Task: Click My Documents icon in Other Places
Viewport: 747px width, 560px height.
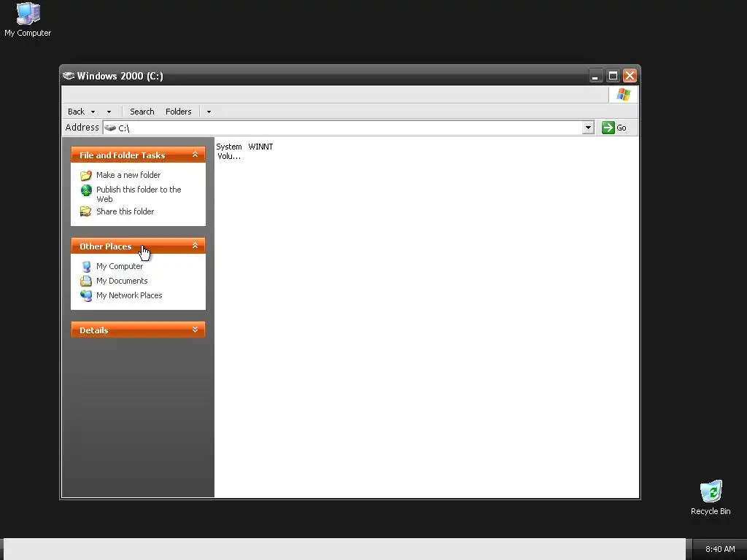Action: 86,281
